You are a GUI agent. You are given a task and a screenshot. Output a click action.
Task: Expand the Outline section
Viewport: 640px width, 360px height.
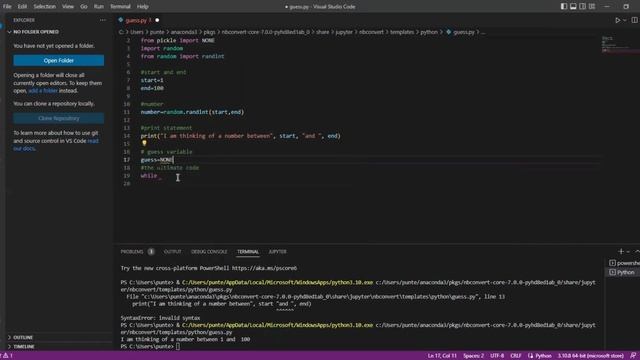[x=23, y=338]
